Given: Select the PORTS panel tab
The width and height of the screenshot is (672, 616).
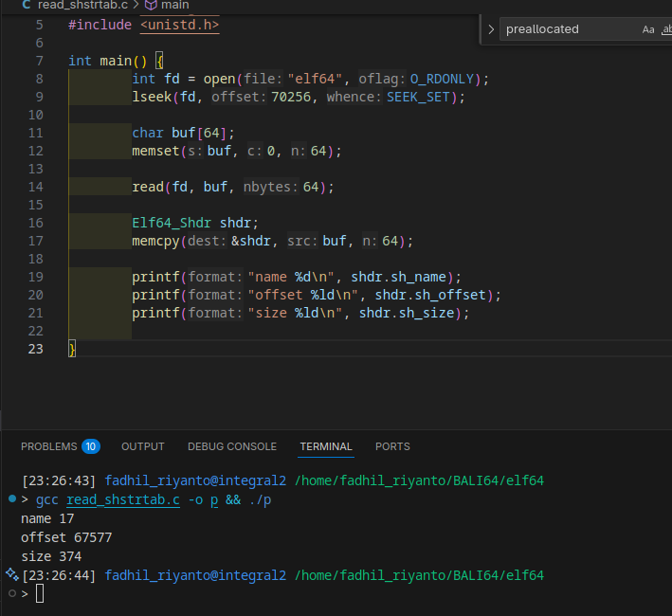Looking at the screenshot, I should coord(392,446).
